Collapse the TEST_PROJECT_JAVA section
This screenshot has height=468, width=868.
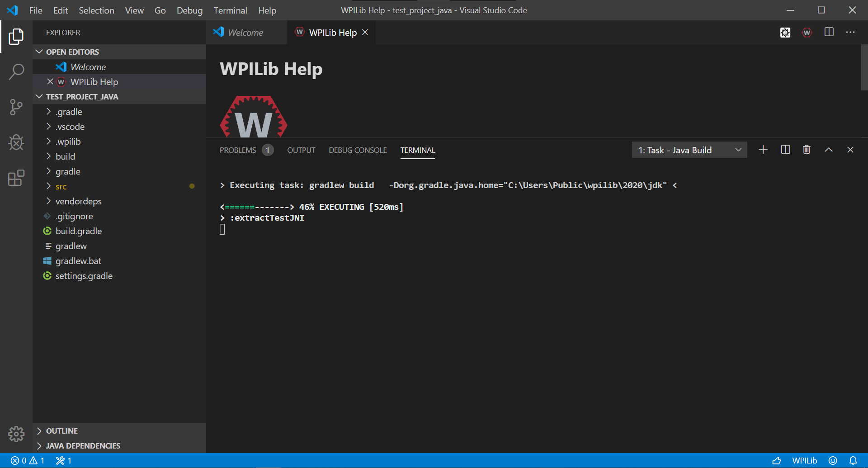(x=119, y=97)
